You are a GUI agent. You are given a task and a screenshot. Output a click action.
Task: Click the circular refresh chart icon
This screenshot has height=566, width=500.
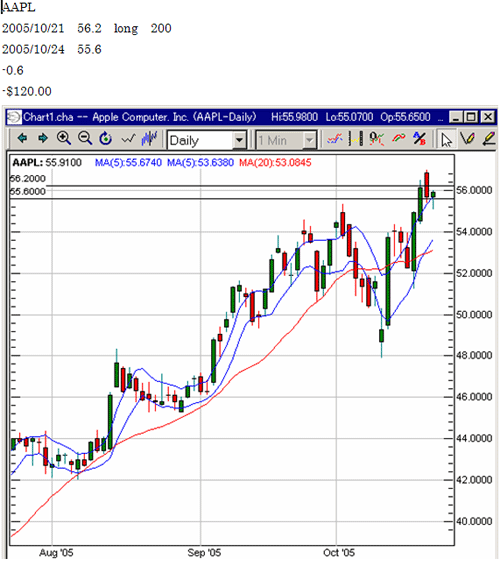106,138
